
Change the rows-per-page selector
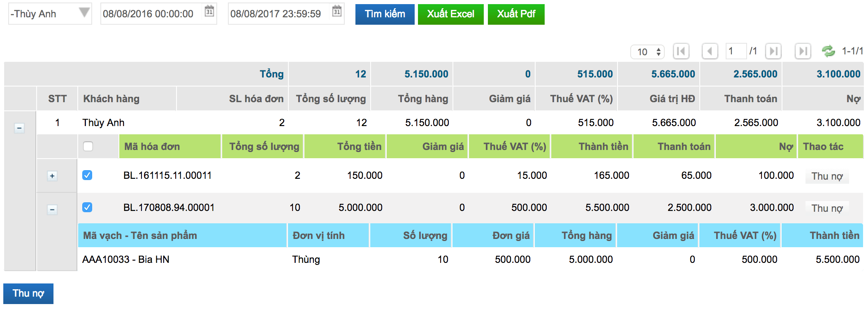[648, 52]
